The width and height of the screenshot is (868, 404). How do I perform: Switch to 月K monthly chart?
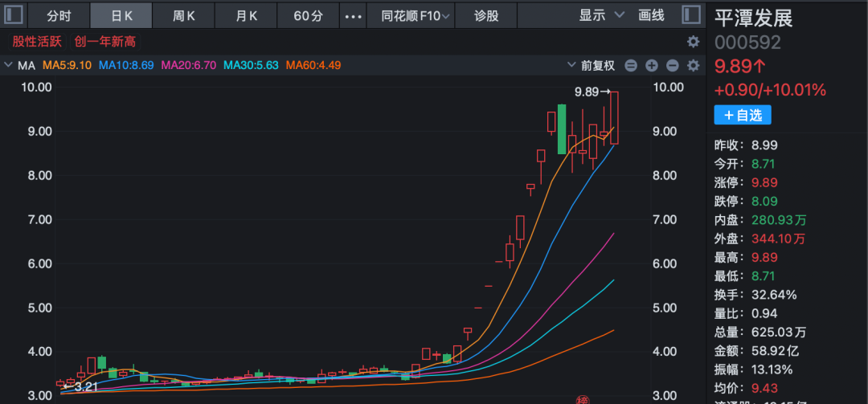tap(247, 16)
